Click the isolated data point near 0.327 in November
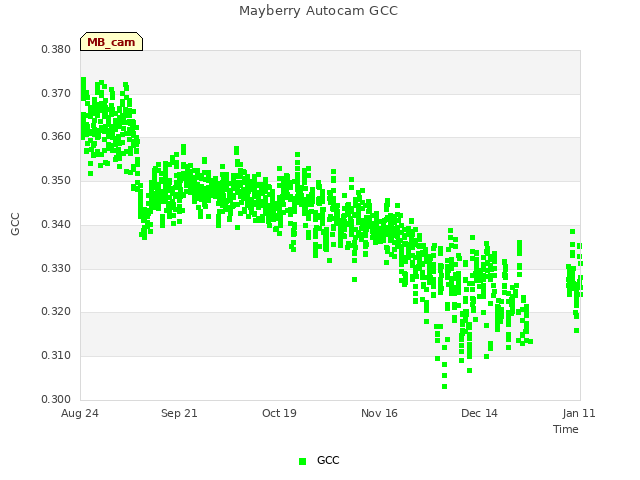The image size is (640, 480). (354, 280)
